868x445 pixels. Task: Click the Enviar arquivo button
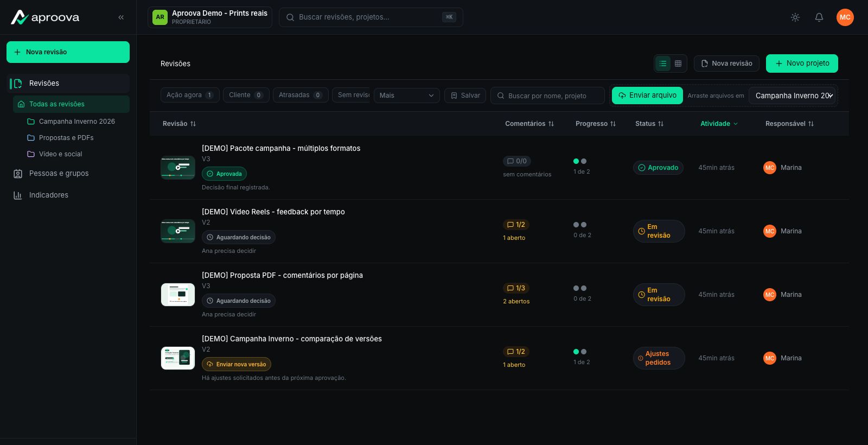coord(647,96)
